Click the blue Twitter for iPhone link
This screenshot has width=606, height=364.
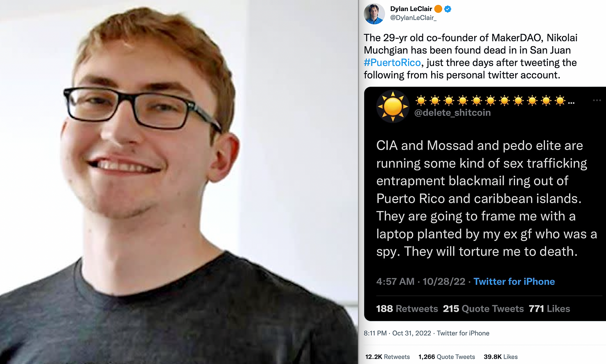tap(514, 281)
